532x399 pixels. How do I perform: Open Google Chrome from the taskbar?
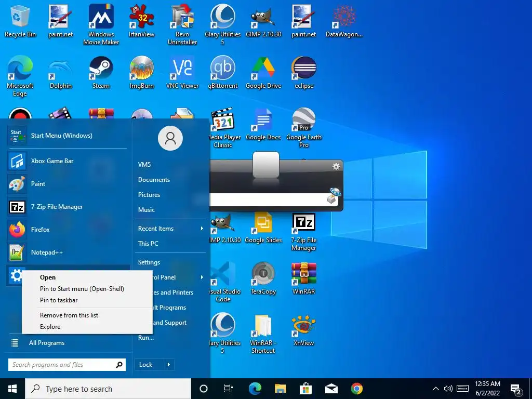pos(356,389)
